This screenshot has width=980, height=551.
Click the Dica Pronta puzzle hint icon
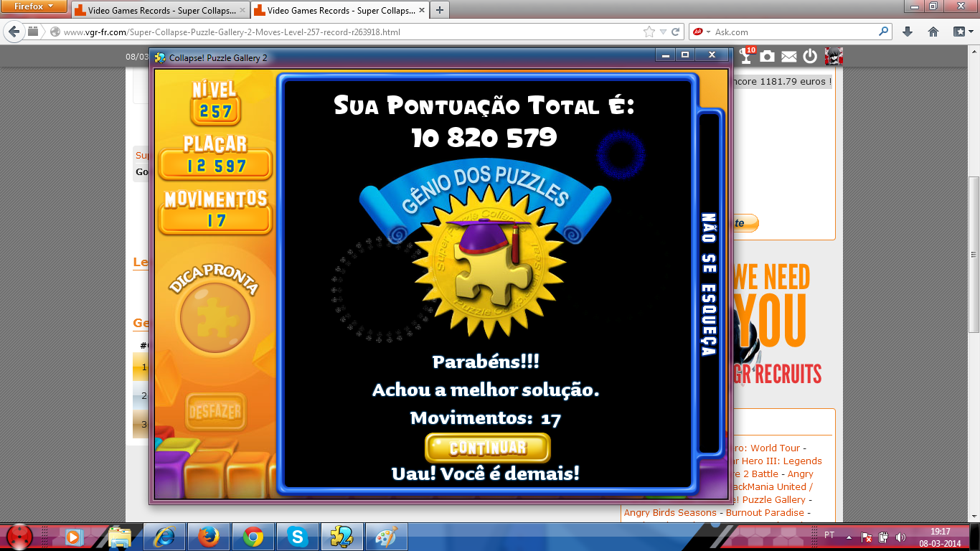[215, 316]
